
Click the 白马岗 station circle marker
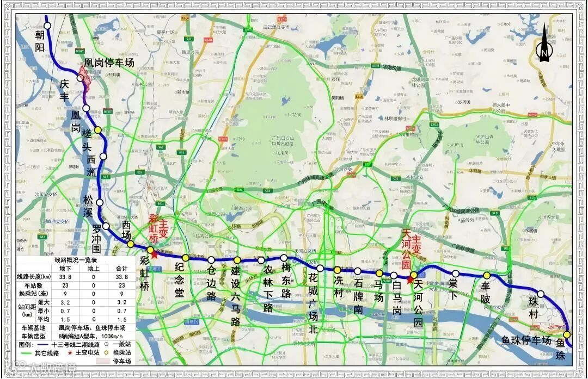[x=394, y=276]
